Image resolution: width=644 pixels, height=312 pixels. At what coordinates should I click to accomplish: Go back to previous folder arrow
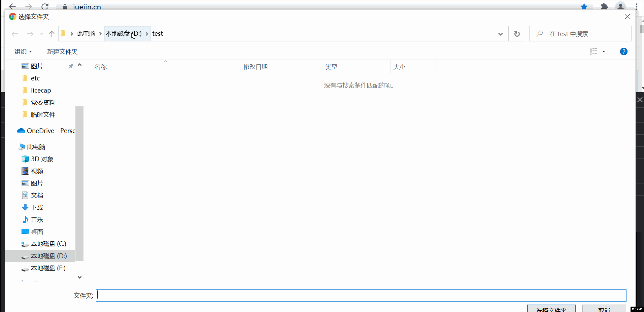point(15,34)
